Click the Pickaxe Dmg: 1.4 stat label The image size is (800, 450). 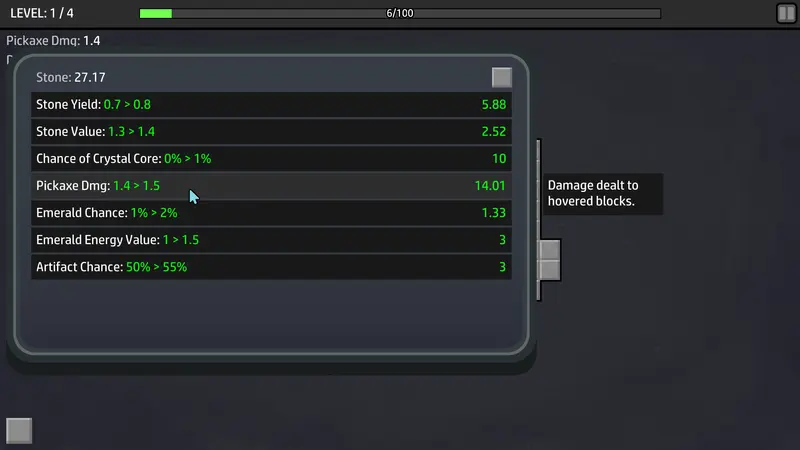pyautogui.click(x=53, y=41)
